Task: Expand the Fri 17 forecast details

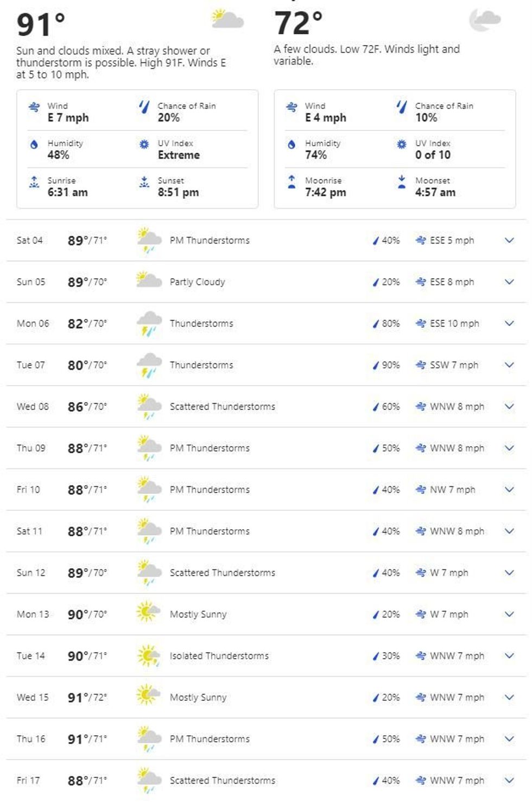Action: tap(509, 780)
